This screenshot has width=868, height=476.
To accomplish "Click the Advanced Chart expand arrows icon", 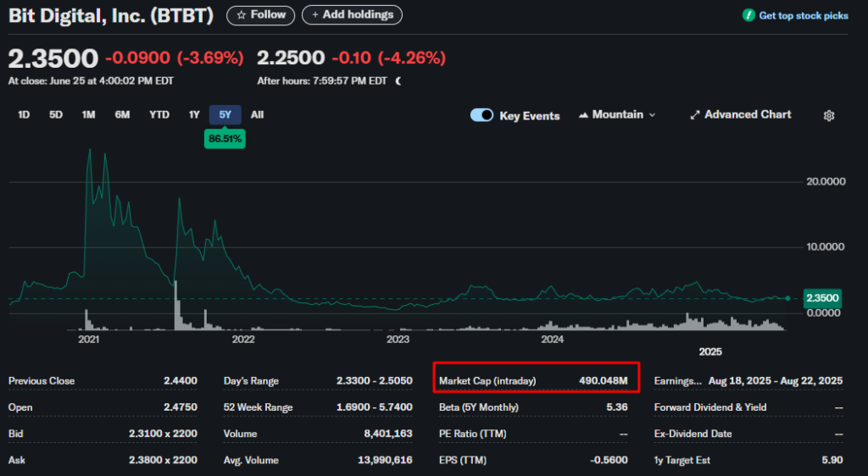I will coord(694,115).
